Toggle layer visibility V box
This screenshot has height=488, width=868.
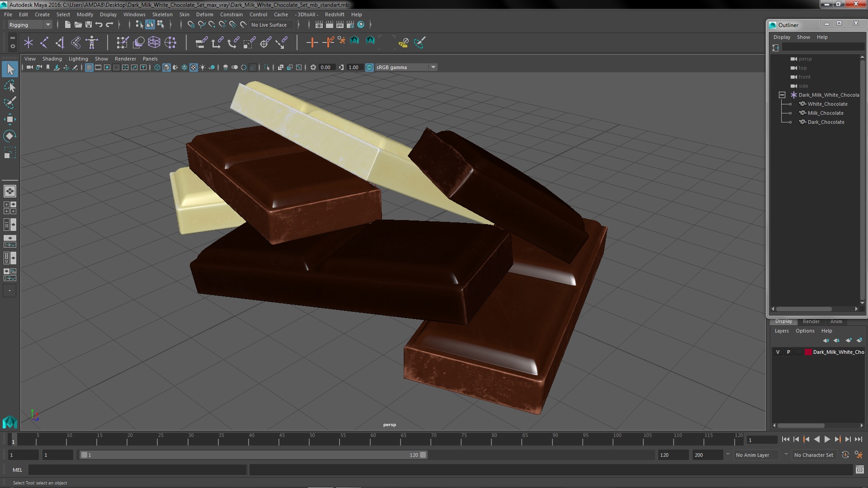778,352
